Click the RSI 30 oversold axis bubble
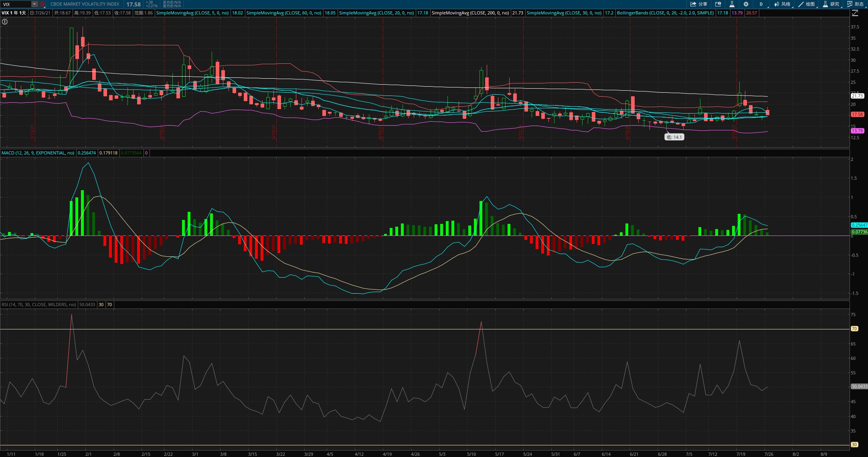Image resolution: width=868 pixels, height=457 pixels. coord(854,445)
